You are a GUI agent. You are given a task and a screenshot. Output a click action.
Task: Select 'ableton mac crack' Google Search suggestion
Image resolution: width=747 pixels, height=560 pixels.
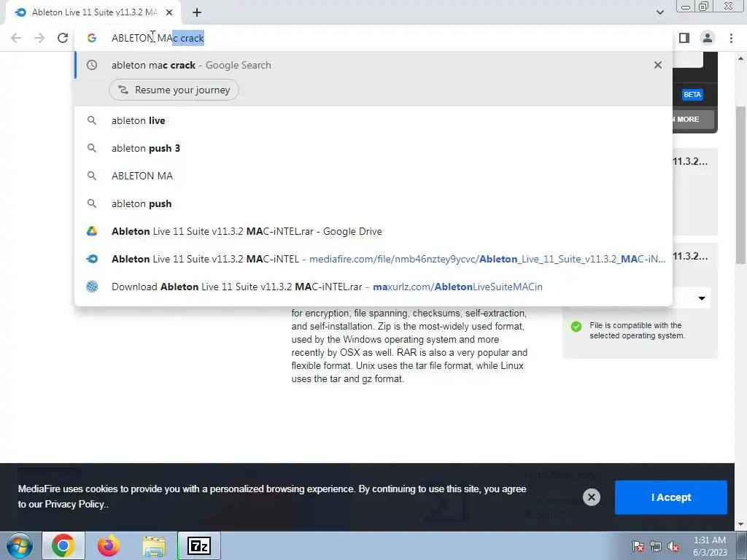(x=373, y=65)
